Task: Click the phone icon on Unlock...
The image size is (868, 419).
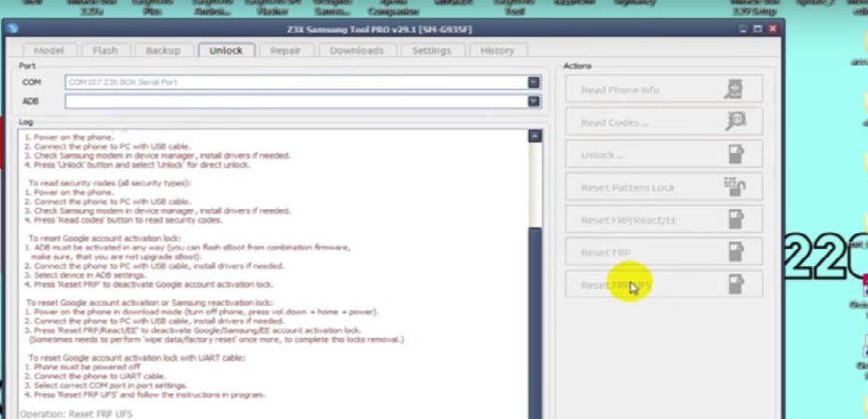Action: coord(735,154)
